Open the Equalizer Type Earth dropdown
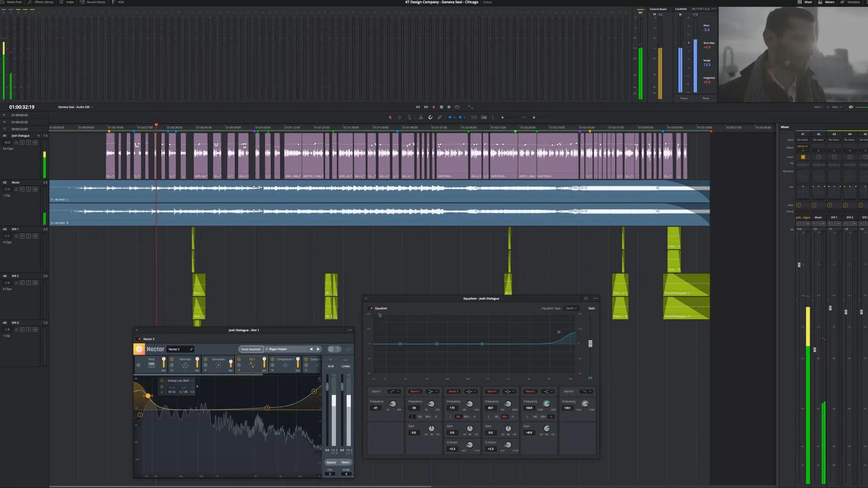868x488 pixels. (x=572, y=308)
